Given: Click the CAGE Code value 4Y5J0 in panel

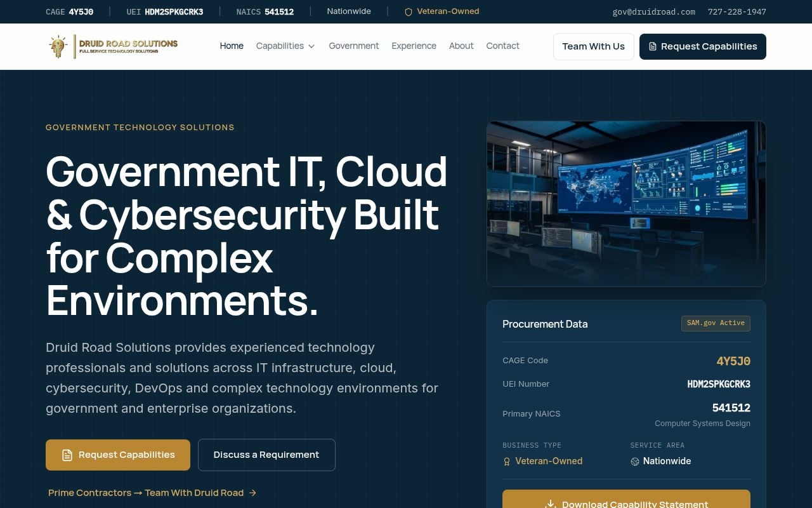Looking at the screenshot, I should point(733,361).
